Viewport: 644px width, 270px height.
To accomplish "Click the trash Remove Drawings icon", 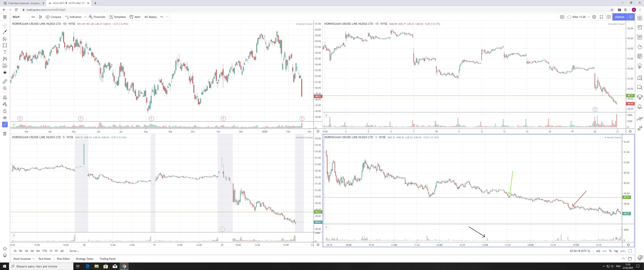I will (x=5, y=134).
